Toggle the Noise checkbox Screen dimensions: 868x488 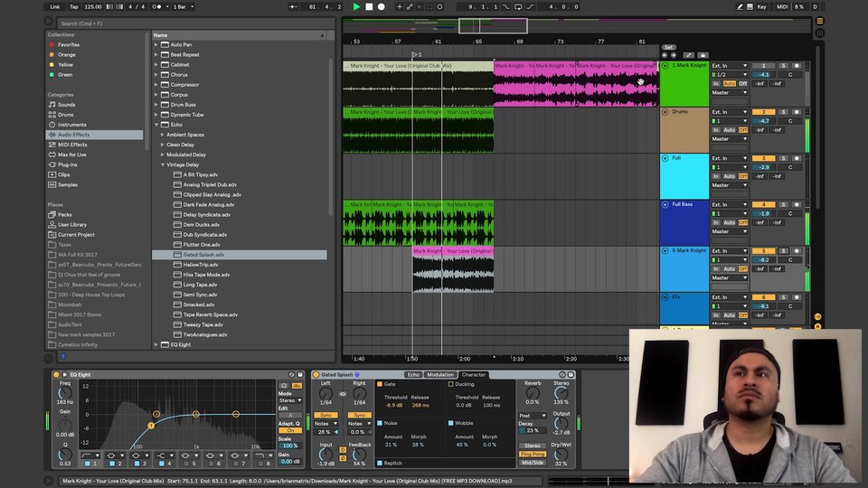380,423
